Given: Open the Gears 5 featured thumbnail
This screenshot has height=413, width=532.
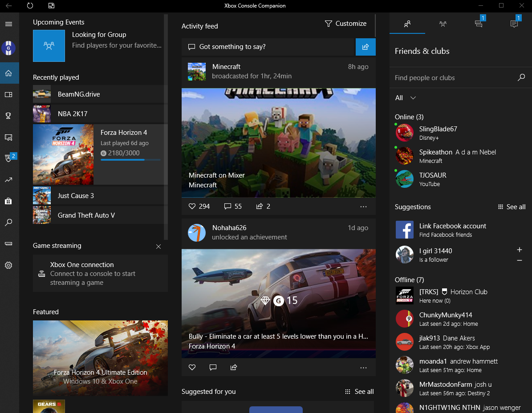Looking at the screenshot, I should point(49,407).
